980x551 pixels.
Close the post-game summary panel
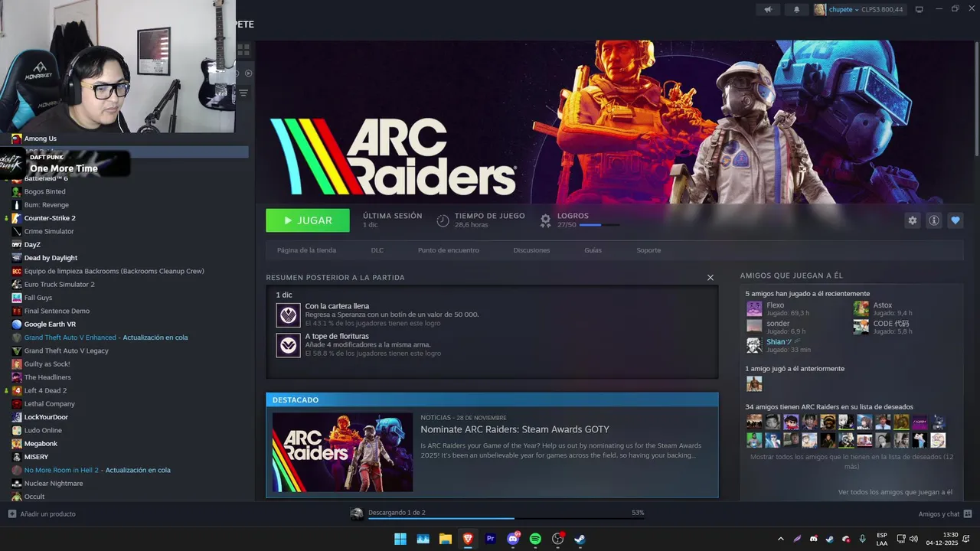pyautogui.click(x=710, y=278)
